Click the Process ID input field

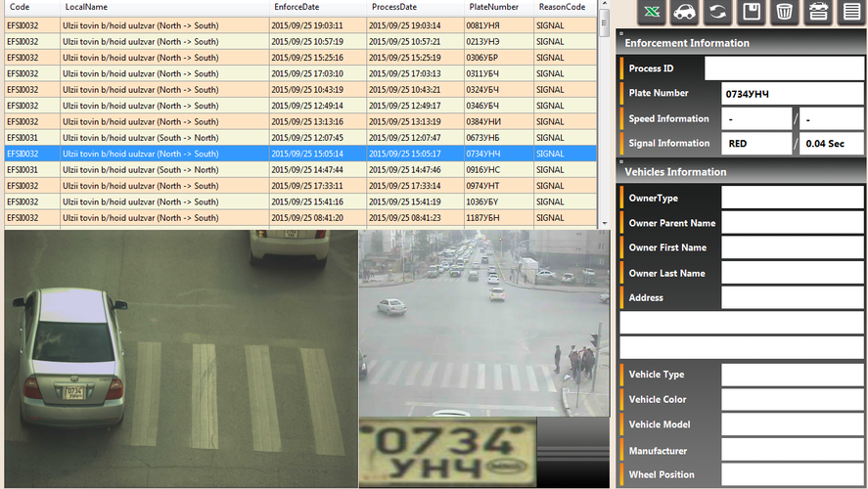tap(784, 68)
